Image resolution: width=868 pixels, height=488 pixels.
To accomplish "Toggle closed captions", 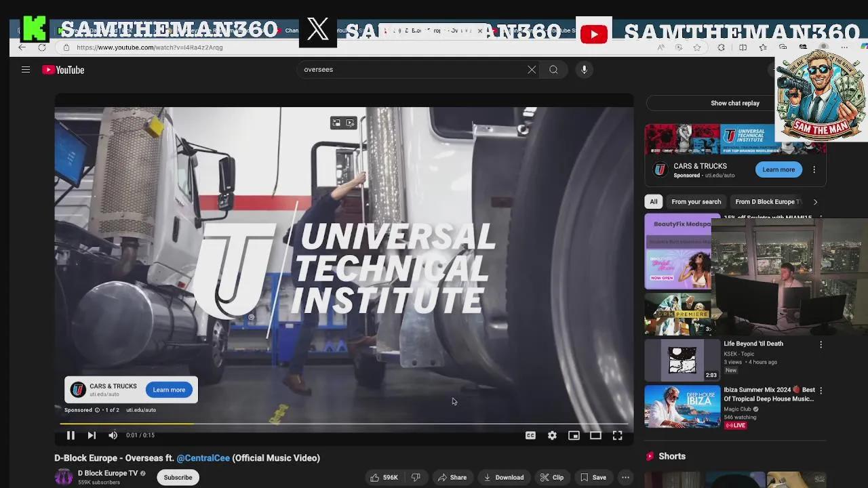I will [x=530, y=435].
